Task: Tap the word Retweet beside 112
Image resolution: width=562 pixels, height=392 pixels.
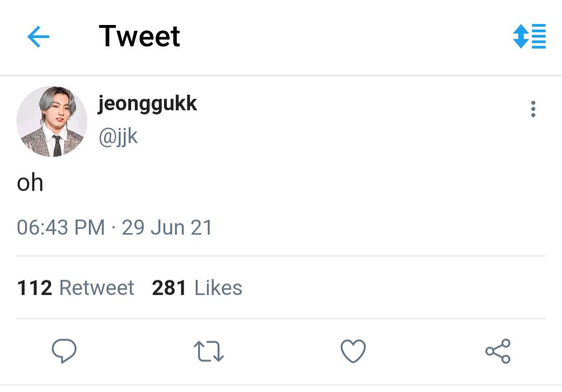Action: 97,288
